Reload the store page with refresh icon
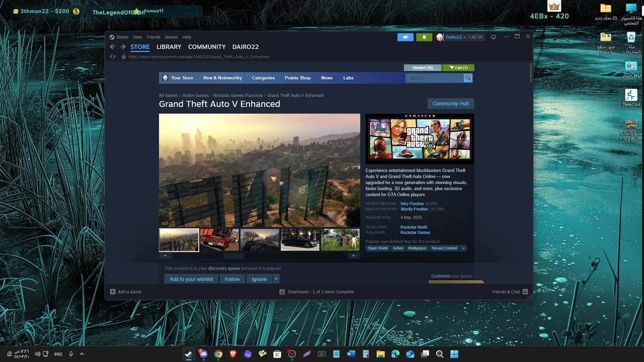Screen dimensions: 644x362 point(113,57)
